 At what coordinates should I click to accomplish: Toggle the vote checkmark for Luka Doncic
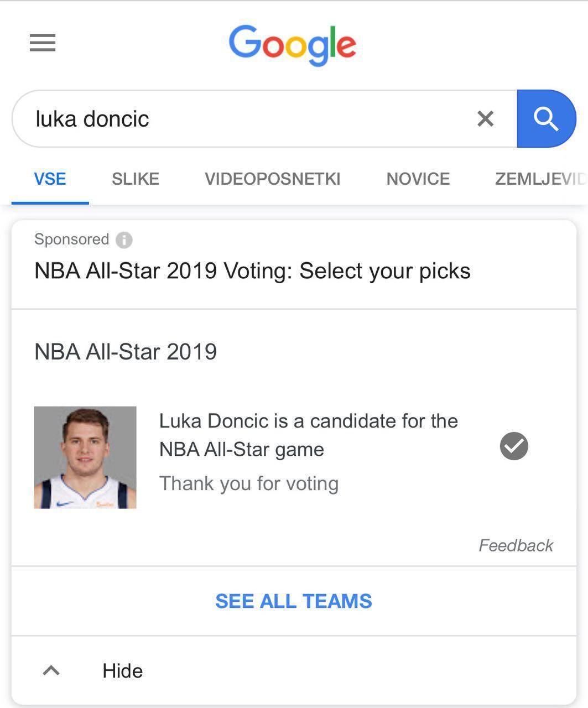tap(514, 446)
